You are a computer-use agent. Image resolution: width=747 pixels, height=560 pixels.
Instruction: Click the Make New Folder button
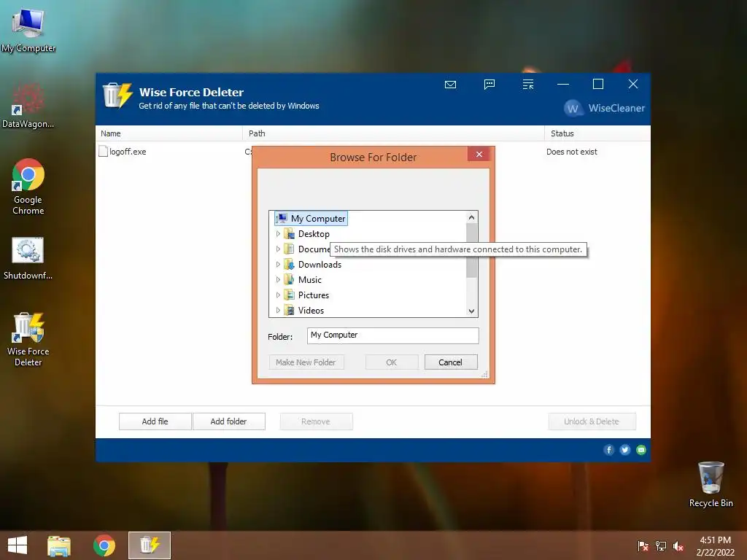pos(306,362)
